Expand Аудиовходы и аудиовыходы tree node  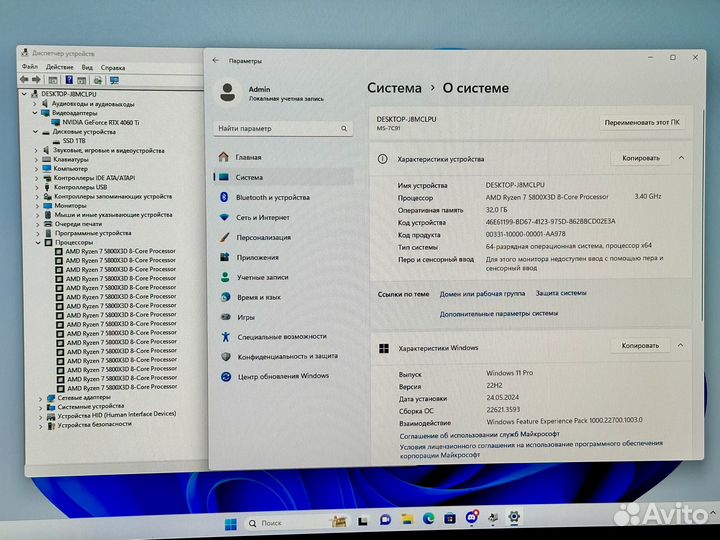pos(34,104)
